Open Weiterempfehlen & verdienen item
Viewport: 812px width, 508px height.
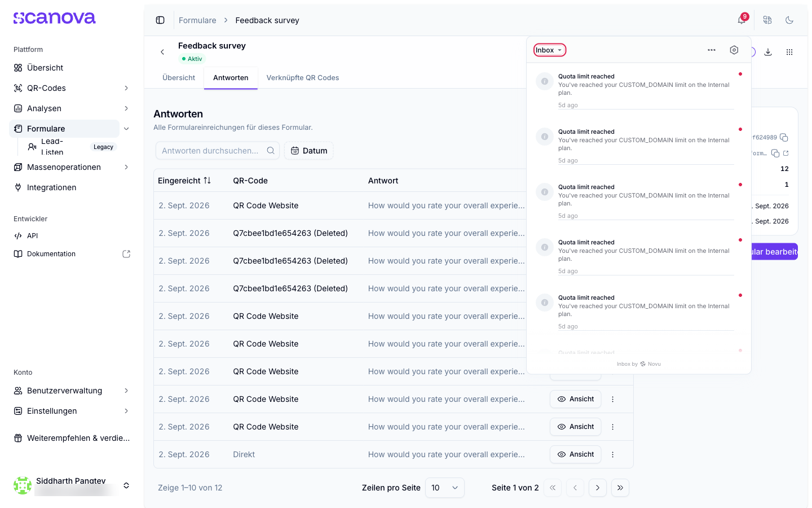tap(72, 438)
